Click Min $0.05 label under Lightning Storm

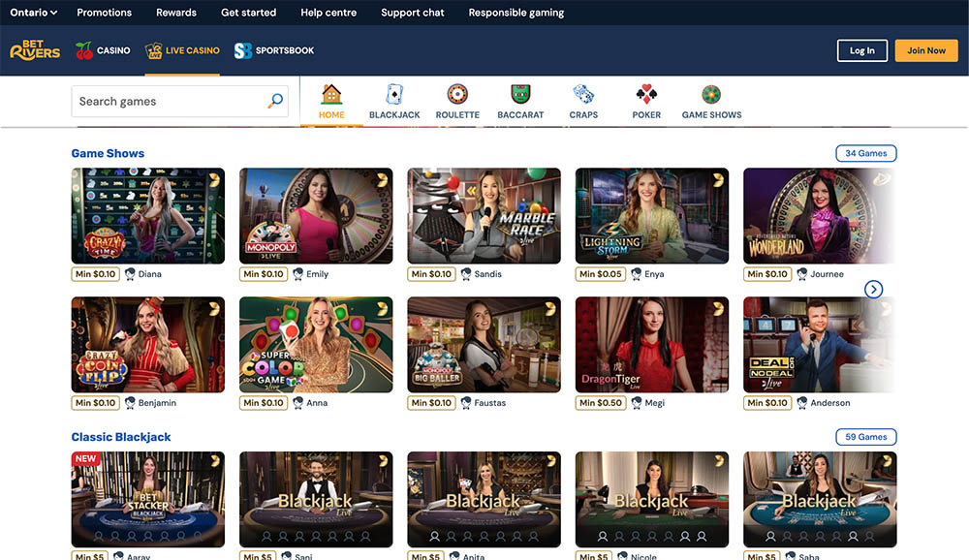tap(600, 274)
